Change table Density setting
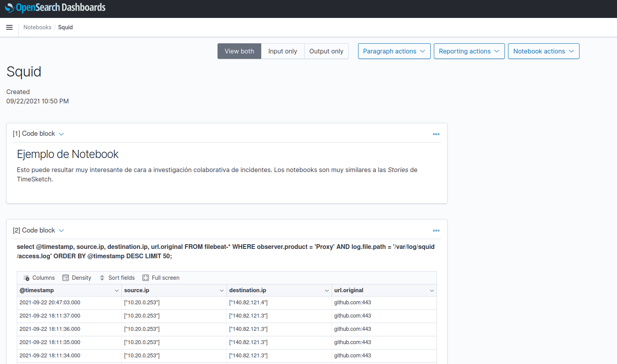The image size is (617, 364). (x=77, y=278)
